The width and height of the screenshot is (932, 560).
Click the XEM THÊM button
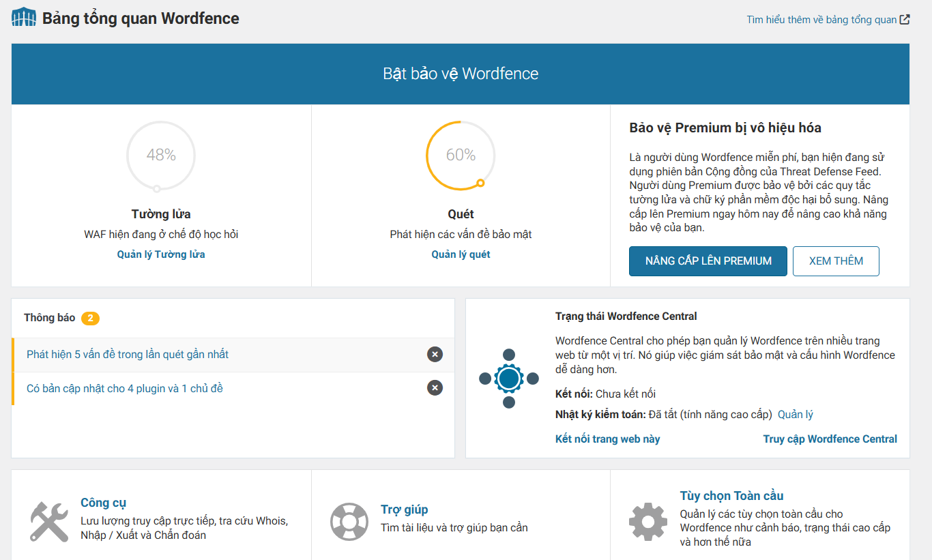point(836,261)
